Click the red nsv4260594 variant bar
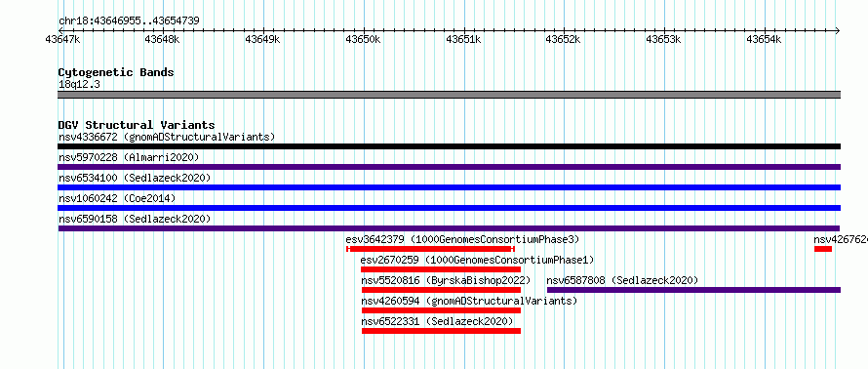This screenshot has width=868, height=369. click(x=441, y=310)
